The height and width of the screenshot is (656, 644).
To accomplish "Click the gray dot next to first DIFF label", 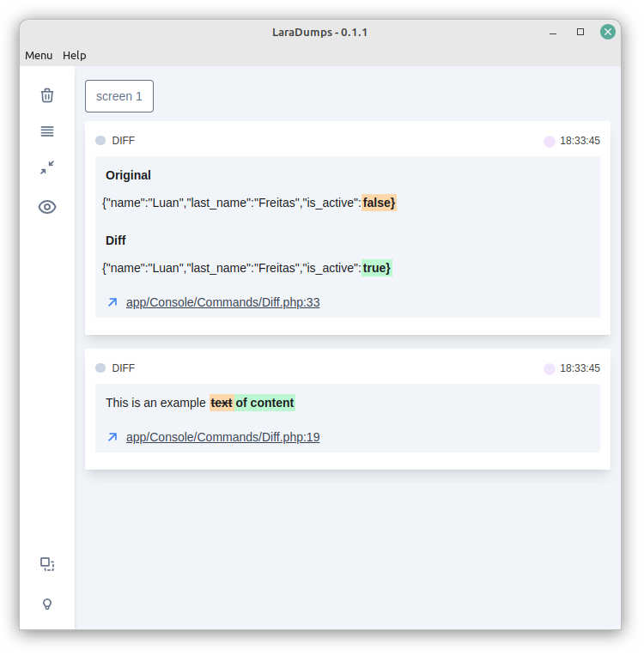I will click(100, 140).
